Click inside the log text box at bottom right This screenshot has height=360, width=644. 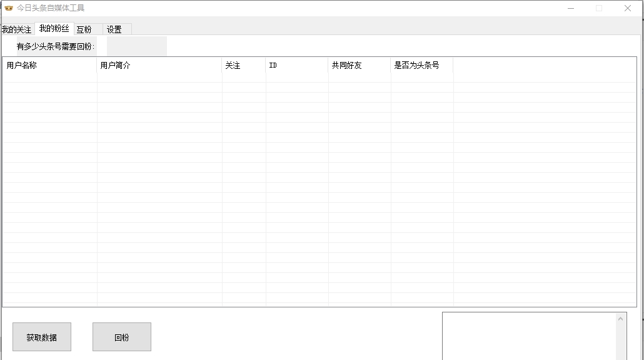(529, 336)
